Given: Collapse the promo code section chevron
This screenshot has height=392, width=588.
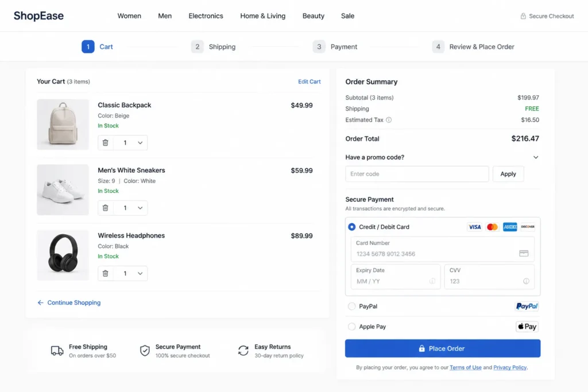Looking at the screenshot, I should tap(536, 157).
